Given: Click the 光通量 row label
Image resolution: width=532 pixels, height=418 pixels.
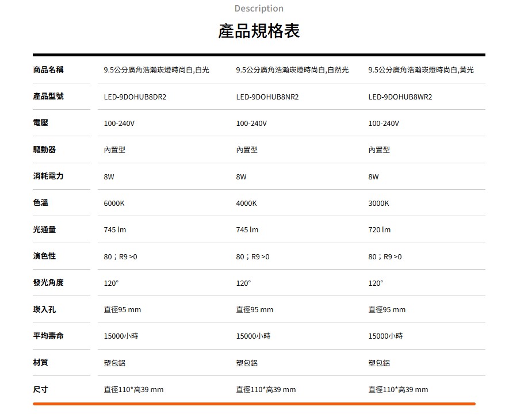Looking at the screenshot, I should [44, 229].
